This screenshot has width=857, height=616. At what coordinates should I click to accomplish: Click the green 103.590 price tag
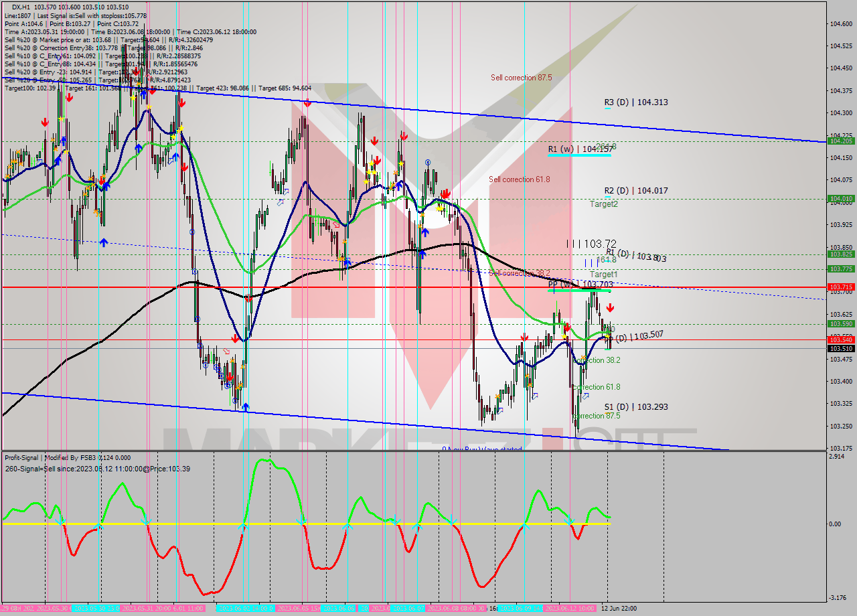coord(841,324)
